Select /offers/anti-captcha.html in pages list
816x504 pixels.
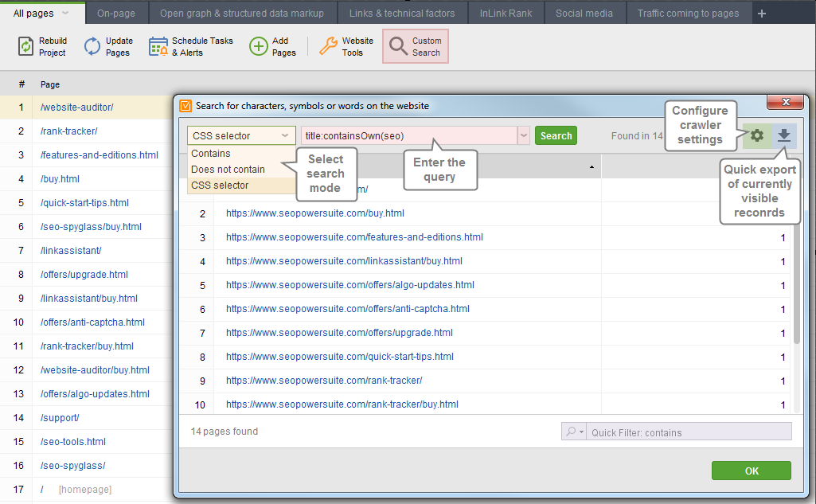tap(92, 322)
